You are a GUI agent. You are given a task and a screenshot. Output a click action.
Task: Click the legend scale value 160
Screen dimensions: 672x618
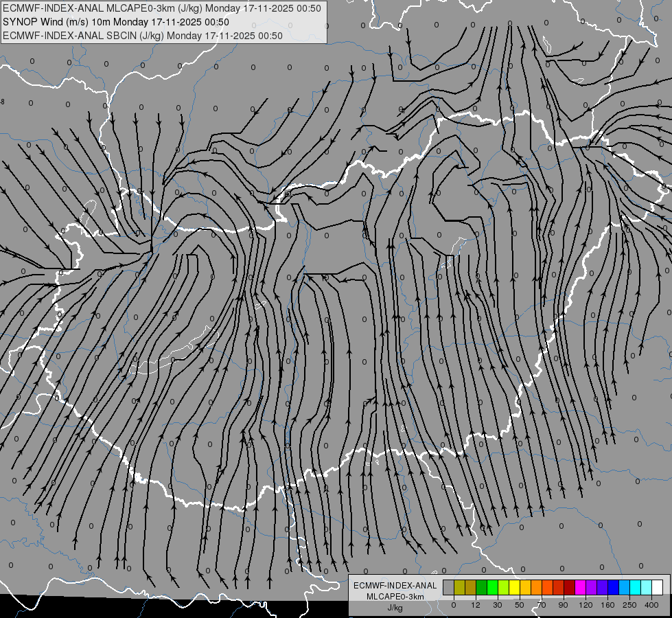click(607, 605)
